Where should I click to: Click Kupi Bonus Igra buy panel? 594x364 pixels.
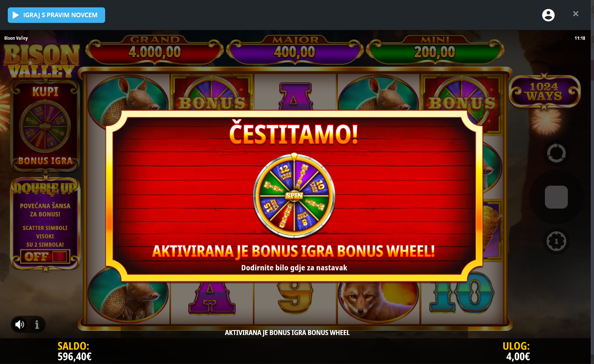pyautogui.click(x=45, y=126)
